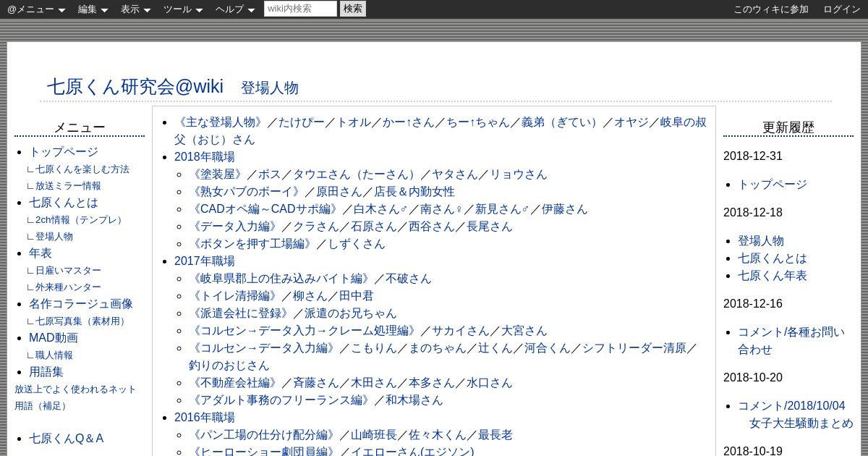Open 七原くんQ＆A sidebar link

67,439
